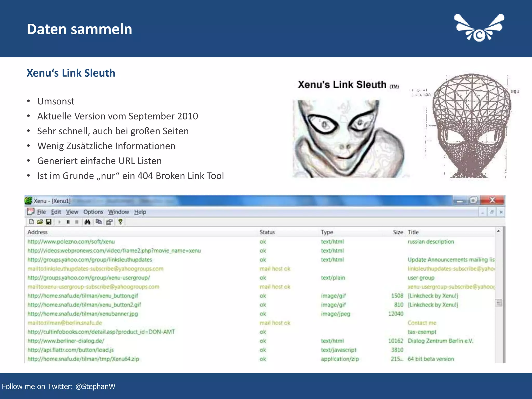Open the Options menu
The width and height of the screenshot is (532, 399).
[93, 212]
